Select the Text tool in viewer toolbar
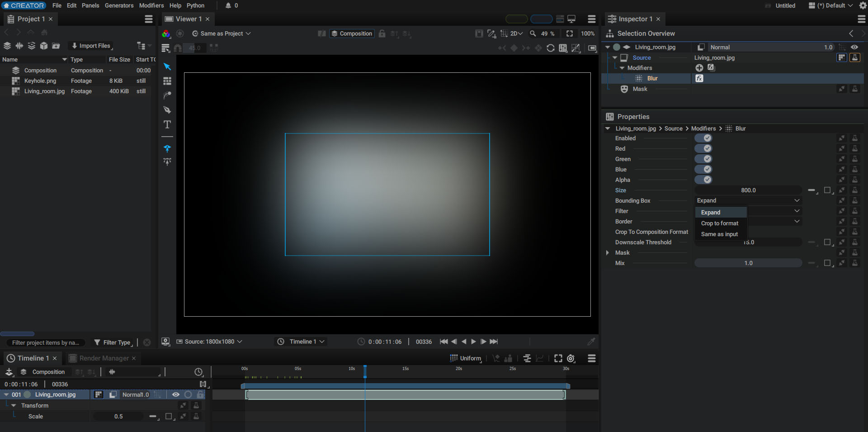 coord(167,124)
